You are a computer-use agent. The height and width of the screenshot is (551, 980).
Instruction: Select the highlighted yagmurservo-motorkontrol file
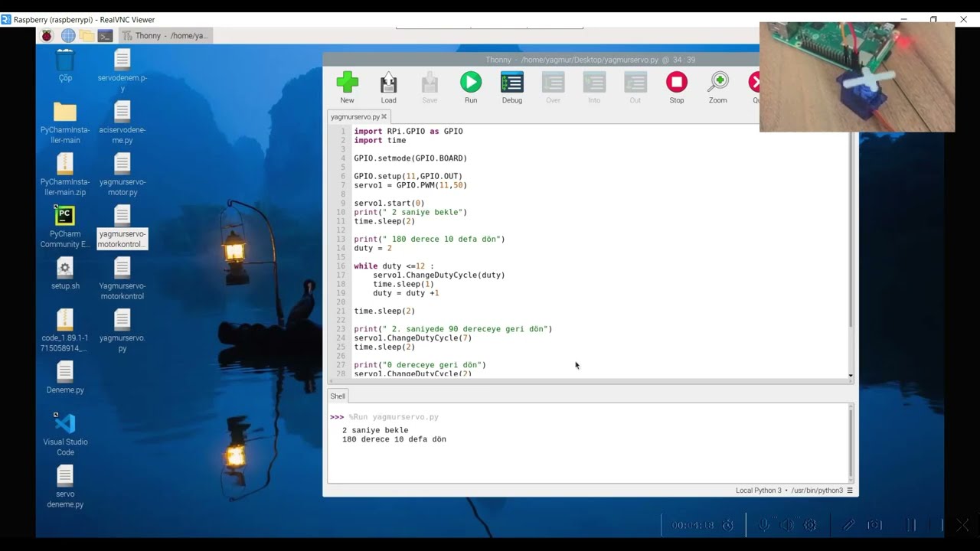click(x=122, y=227)
